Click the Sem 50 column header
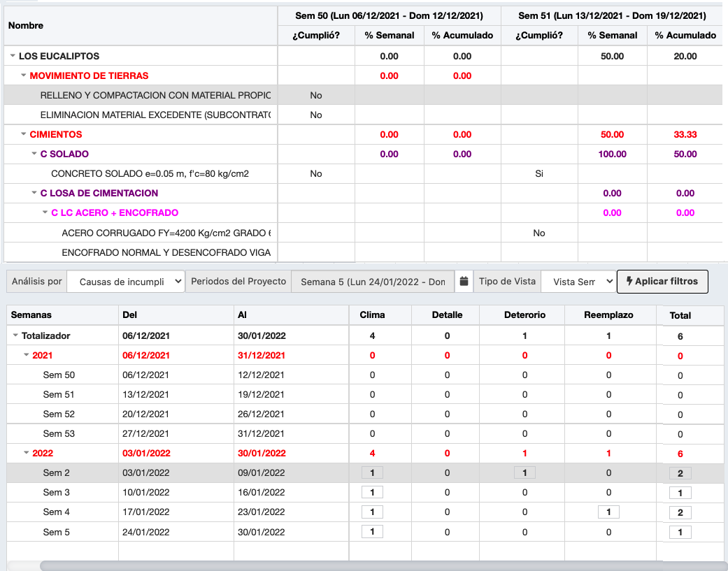The image size is (728, 571). [389, 16]
